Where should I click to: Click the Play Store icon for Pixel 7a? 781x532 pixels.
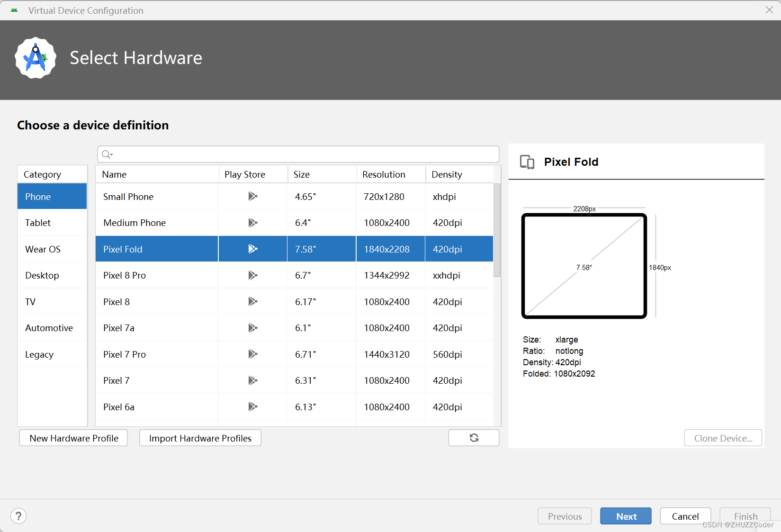pyautogui.click(x=253, y=328)
